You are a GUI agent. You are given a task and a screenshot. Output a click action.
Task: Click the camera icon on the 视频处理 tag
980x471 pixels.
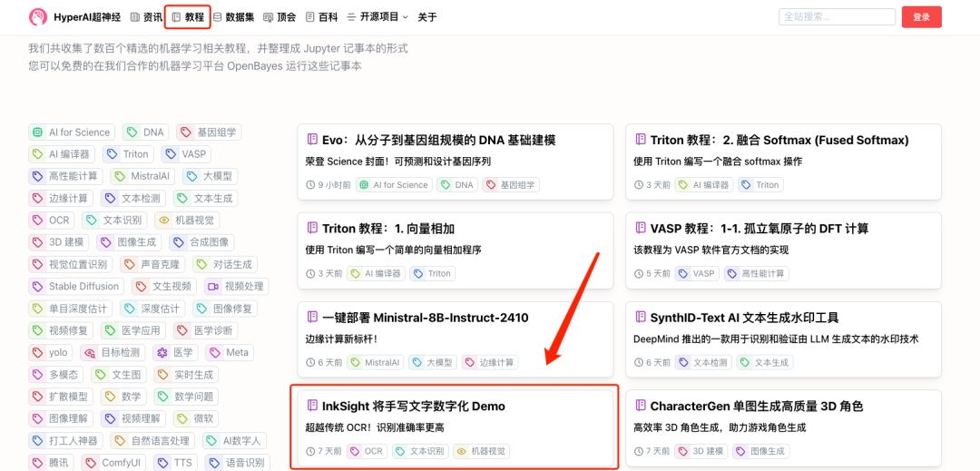(x=213, y=287)
